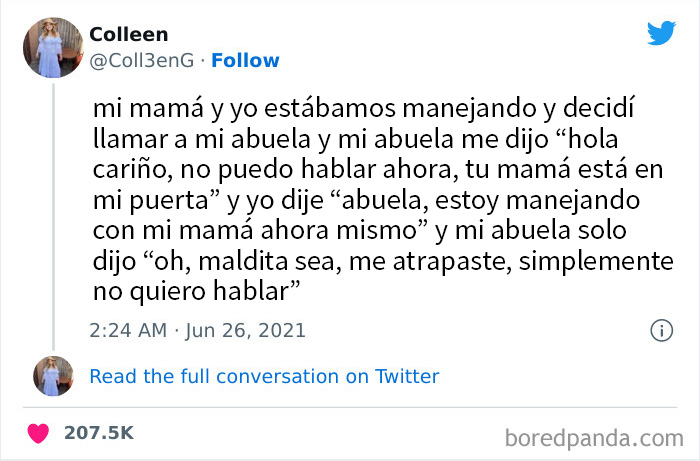Image resolution: width=700 pixels, height=461 pixels.
Task: Click the 2:24 AM tweet time
Action: click(129, 329)
